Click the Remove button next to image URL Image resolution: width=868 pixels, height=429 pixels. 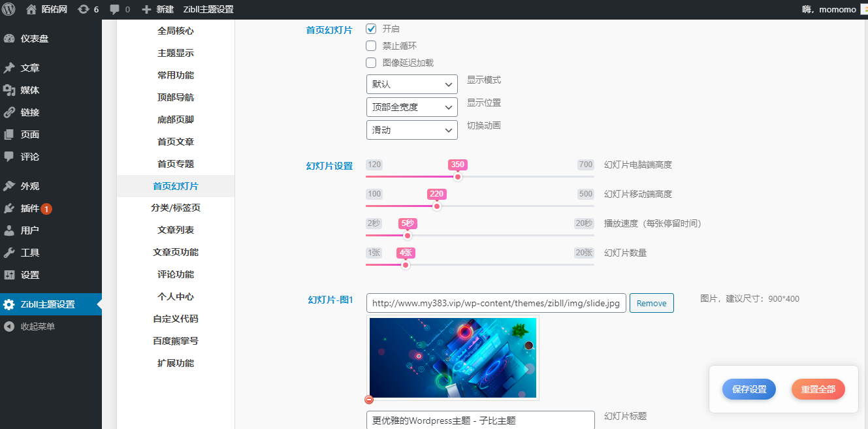651,302
